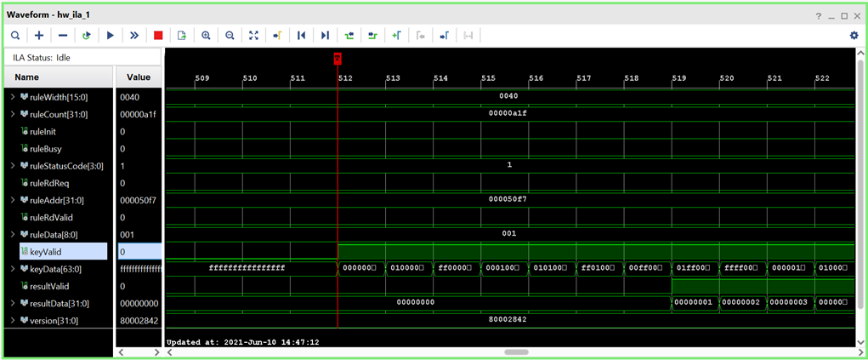Click the Value column header
The image size is (868, 360).
point(138,77)
